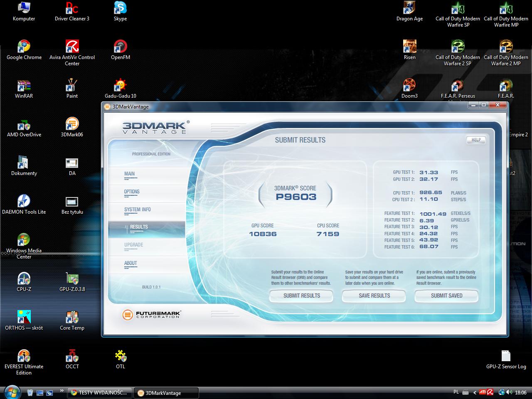The height and width of the screenshot is (399, 532).
Task: Click the 3DMark score P9603 value
Action: point(296,197)
